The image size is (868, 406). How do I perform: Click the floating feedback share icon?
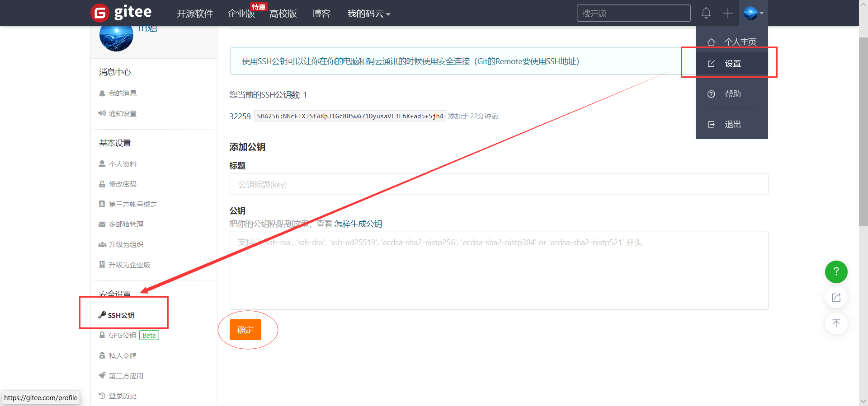point(836,298)
